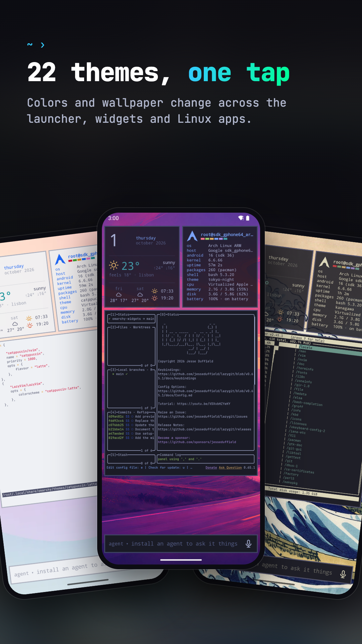Select commit a47aeded Use setup-
The height and width of the screenshot is (644, 362).
[x=131, y=433]
